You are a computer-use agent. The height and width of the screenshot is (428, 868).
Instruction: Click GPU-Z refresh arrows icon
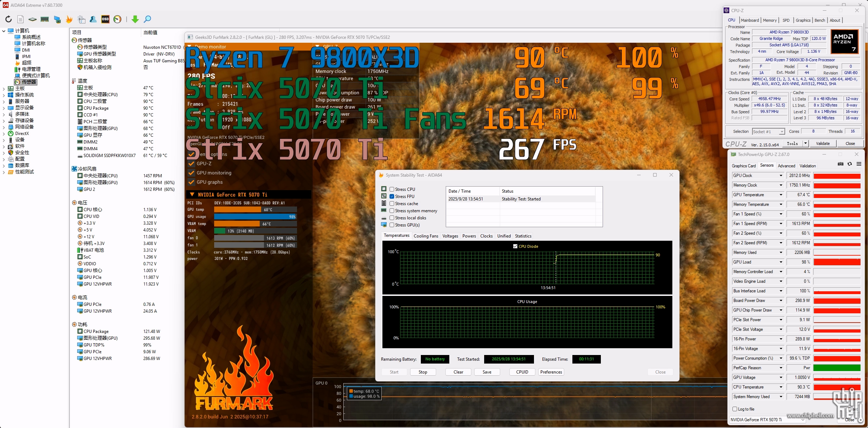pos(850,164)
